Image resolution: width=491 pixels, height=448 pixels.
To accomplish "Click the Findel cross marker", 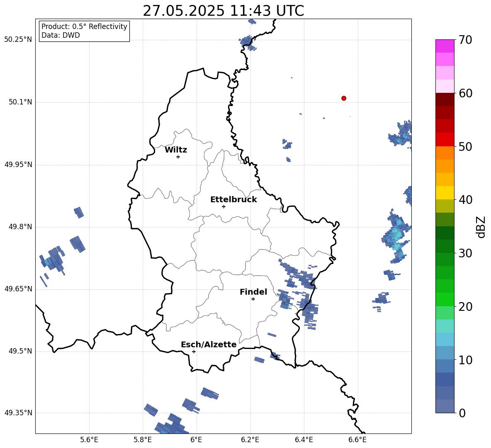I will tap(253, 299).
